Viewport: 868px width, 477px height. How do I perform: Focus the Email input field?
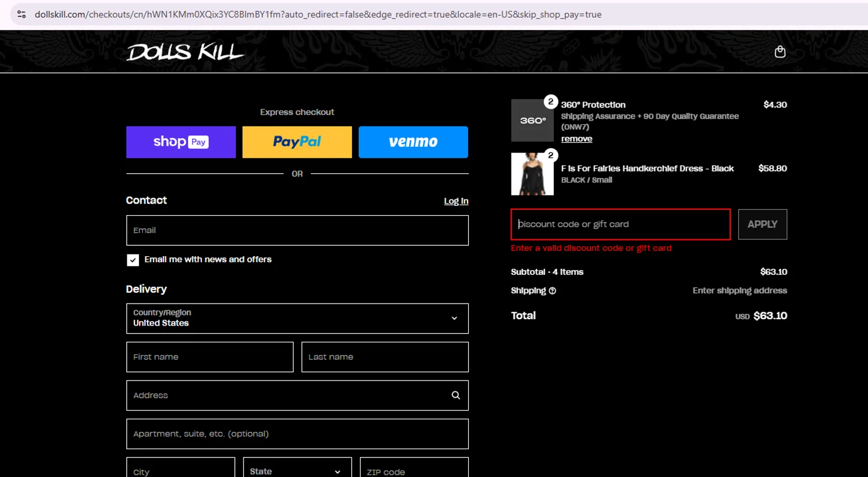pos(297,230)
